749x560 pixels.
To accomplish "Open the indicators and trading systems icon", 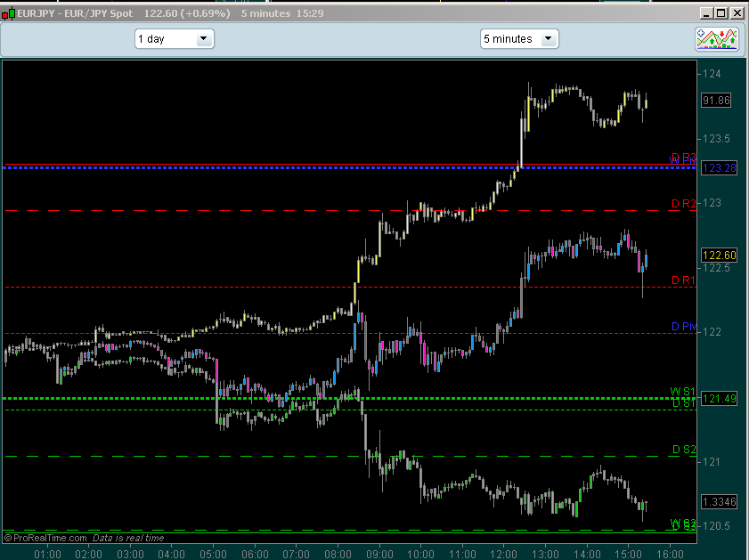I will pyautogui.click(x=717, y=39).
